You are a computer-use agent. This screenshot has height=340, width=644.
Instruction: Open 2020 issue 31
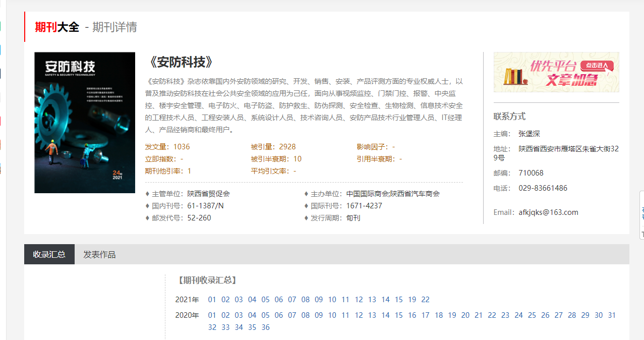(612, 315)
